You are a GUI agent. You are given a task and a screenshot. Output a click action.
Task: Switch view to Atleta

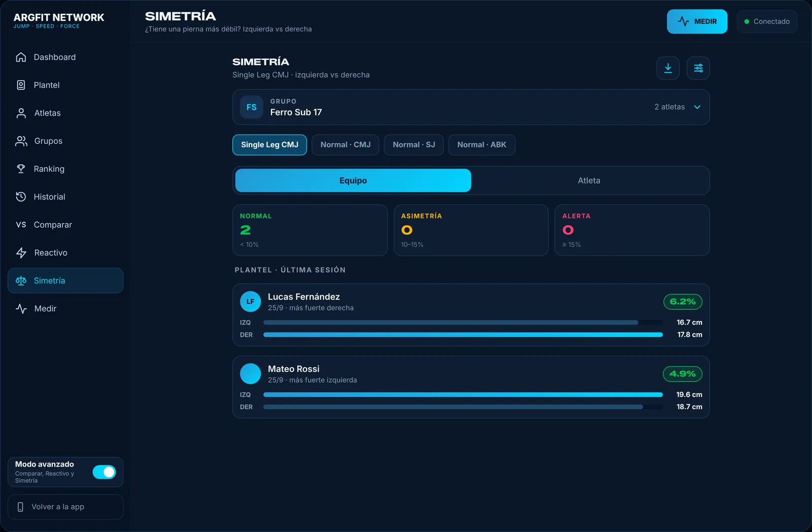(x=589, y=181)
